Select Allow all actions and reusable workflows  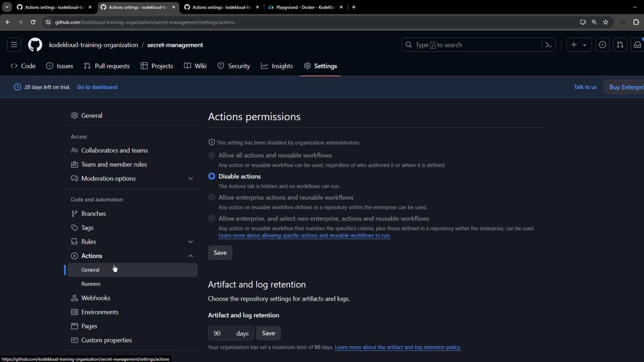tap(212, 156)
